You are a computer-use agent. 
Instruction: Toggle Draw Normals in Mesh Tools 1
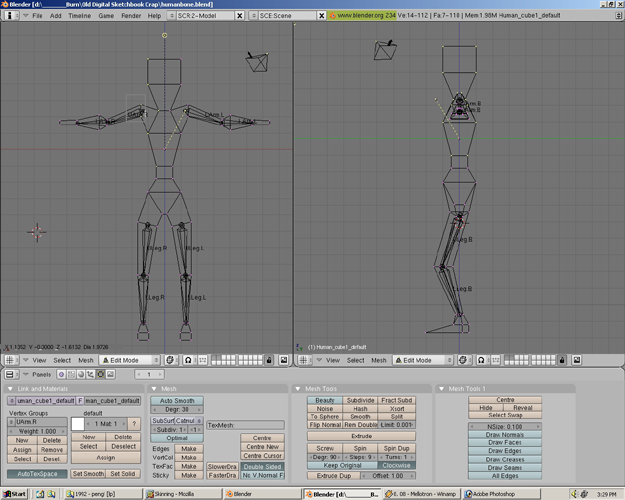pyautogui.click(x=505, y=435)
